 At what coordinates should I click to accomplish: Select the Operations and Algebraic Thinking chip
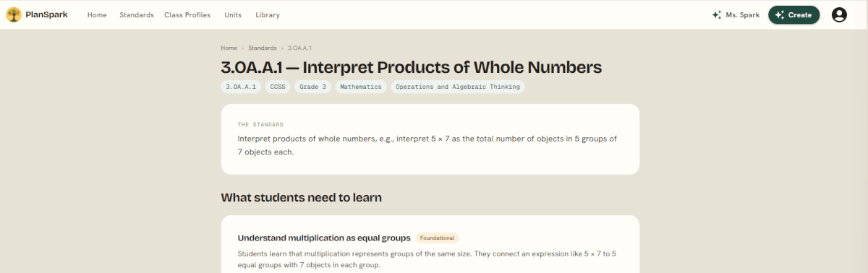coord(457,87)
